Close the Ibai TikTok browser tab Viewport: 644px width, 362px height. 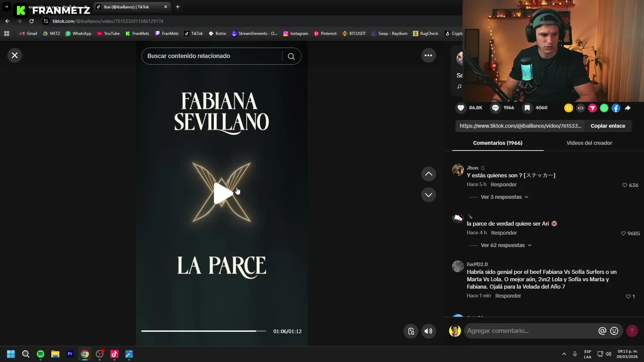166,7
